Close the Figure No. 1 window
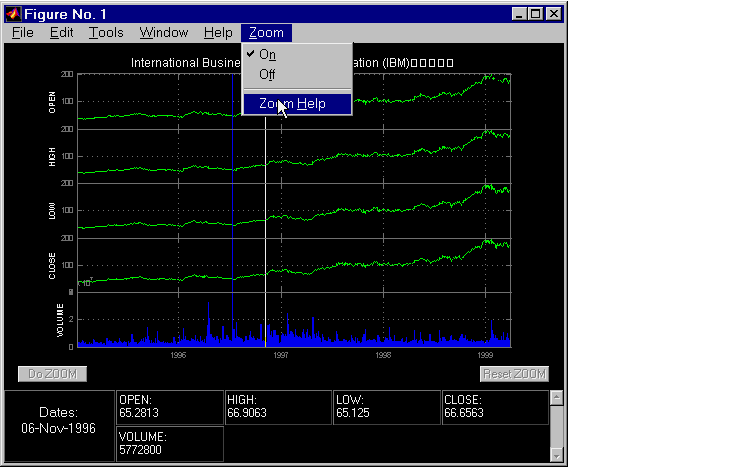The width and height of the screenshot is (740, 472). 554,14
